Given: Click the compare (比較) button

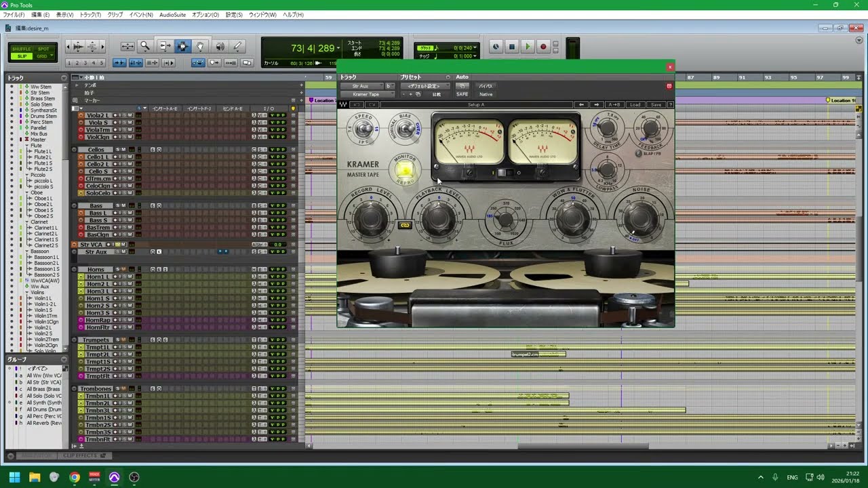Looking at the screenshot, I should (x=437, y=94).
